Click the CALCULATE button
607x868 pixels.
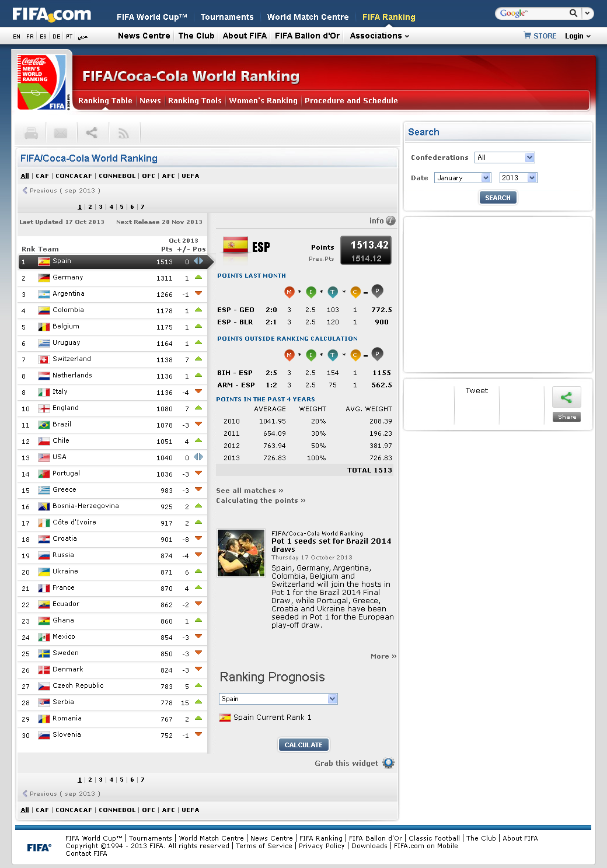point(303,745)
